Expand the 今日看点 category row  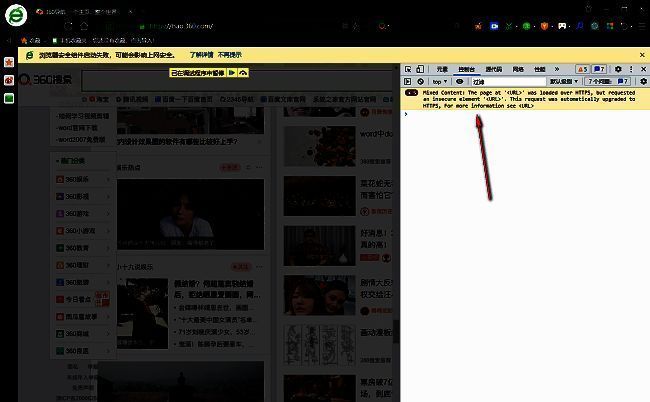point(84,299)
